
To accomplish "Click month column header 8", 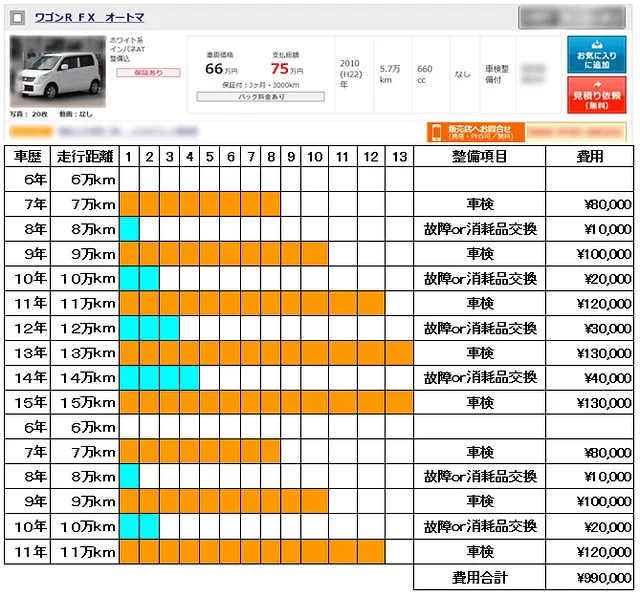I will 271,156.
